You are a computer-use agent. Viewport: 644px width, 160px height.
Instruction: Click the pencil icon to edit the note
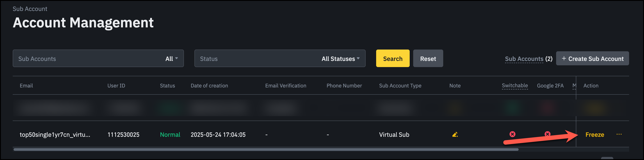click(x=455, y=135)
